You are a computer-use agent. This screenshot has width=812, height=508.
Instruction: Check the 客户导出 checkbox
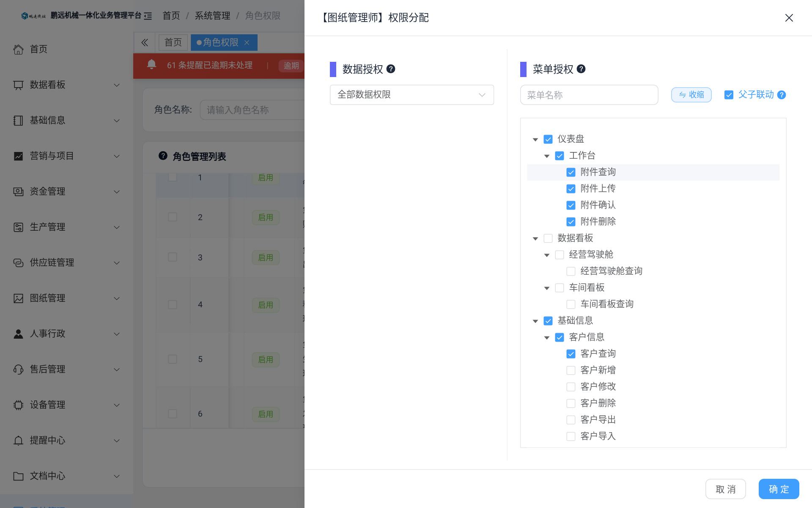point(571,420)
